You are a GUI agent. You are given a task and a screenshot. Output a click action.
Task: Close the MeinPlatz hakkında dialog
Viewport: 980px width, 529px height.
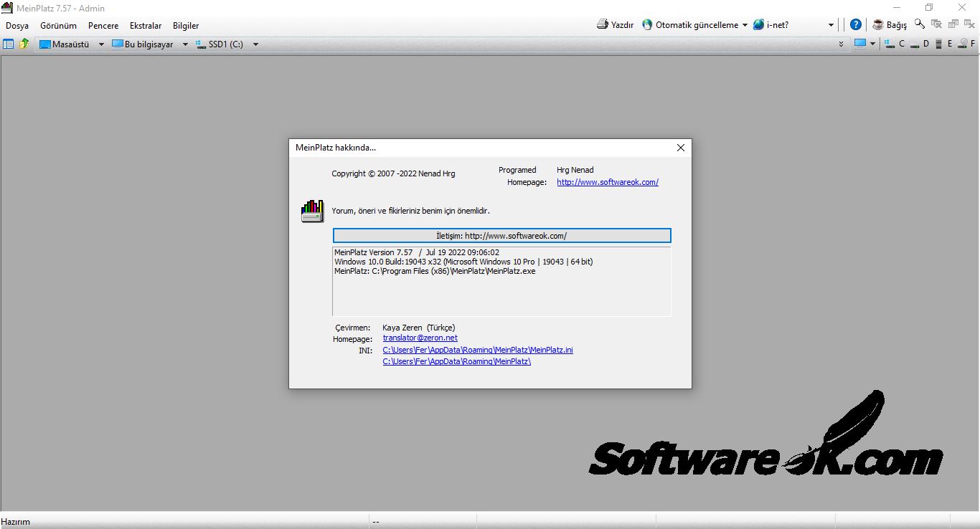coord(681,148)
